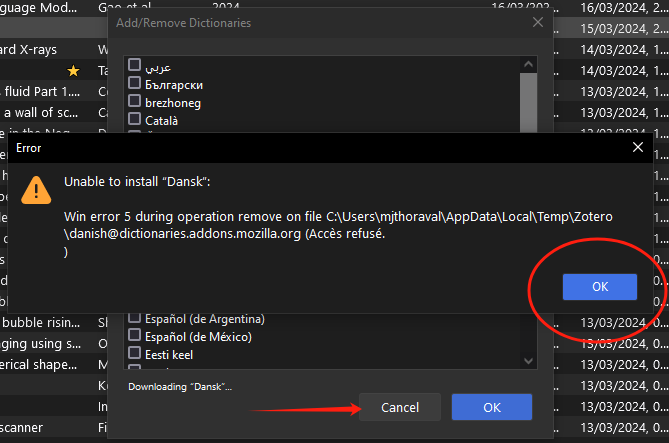Click the 16/03/2024 date cell at right
669x443 pixels.
point(625,8)
